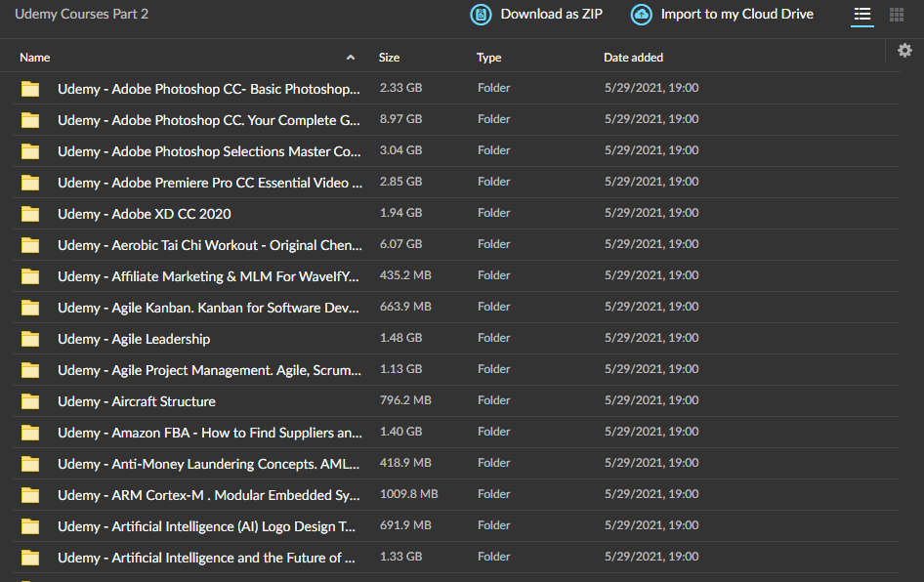Sort by Type column
This screenshot has width=924, height=582.
[x=488, y=58]
